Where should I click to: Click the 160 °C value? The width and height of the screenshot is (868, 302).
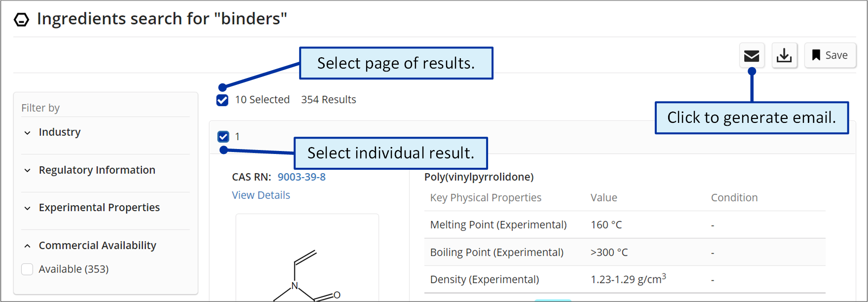point(606,225)
